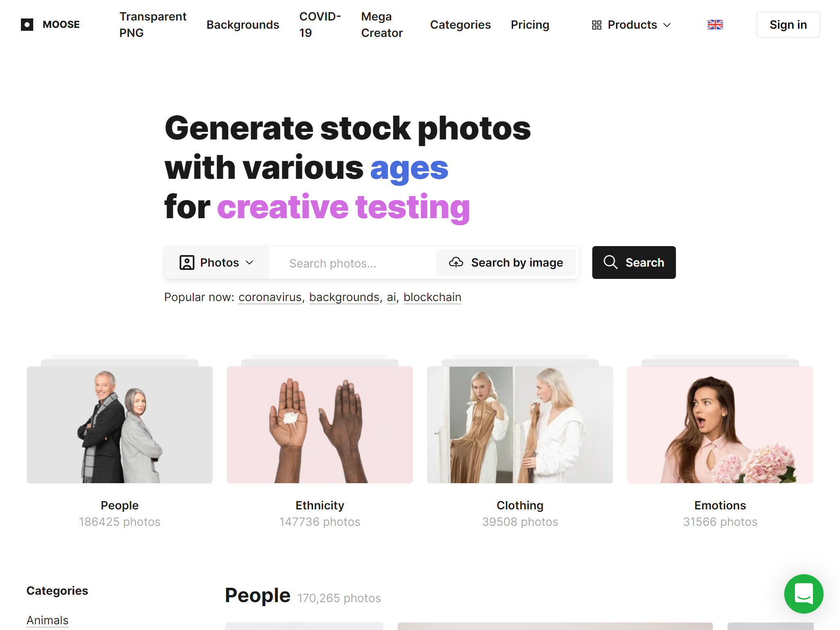Click the Sign in button
840x630 pixels.
coord(788,25)
